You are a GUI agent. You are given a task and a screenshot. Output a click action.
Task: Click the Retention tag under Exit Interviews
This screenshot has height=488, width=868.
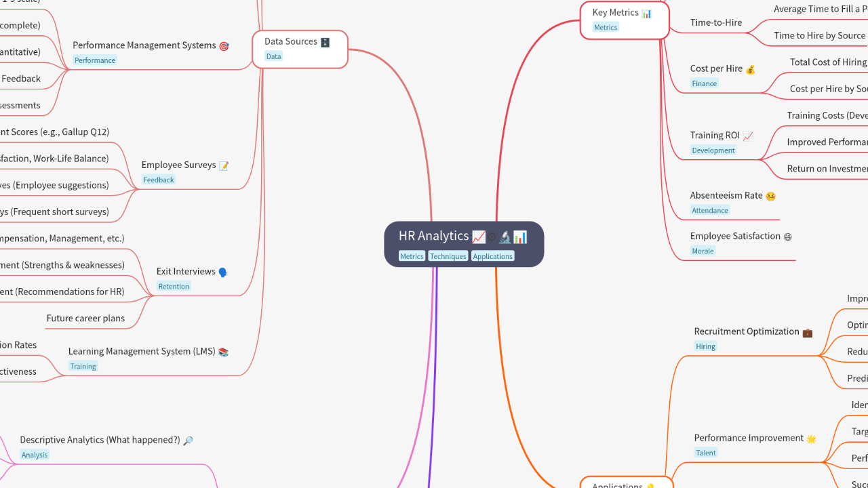coord(174,286)
